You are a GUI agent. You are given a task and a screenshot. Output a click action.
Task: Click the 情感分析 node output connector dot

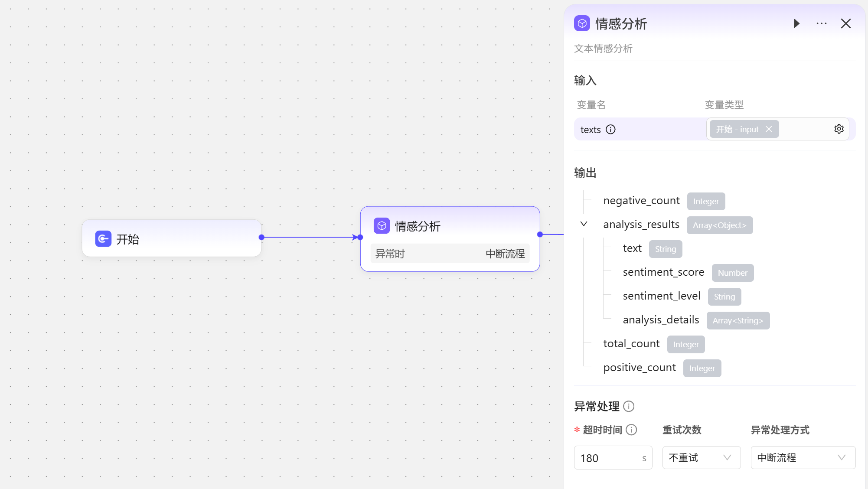click(540, 235)
